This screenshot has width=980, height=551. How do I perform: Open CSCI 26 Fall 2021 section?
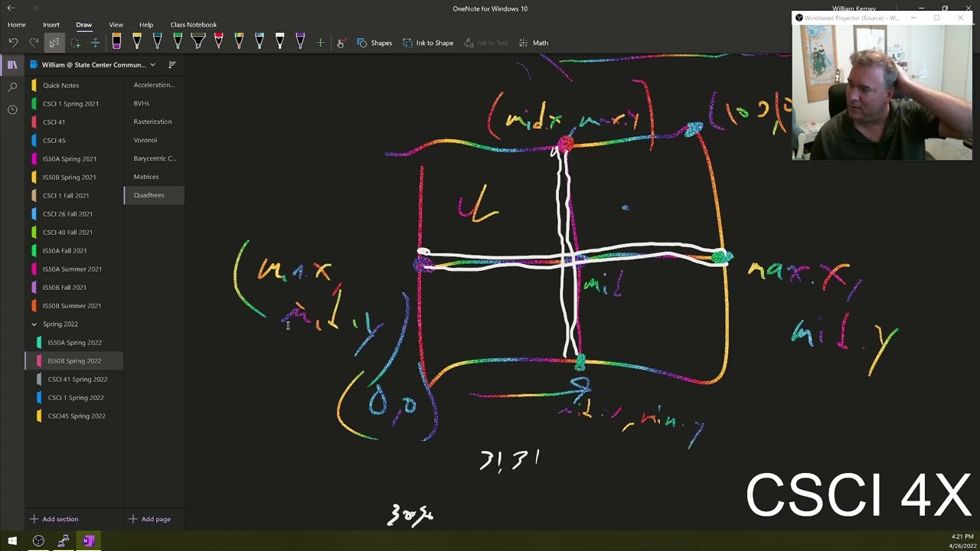click(x=74, y=214)
